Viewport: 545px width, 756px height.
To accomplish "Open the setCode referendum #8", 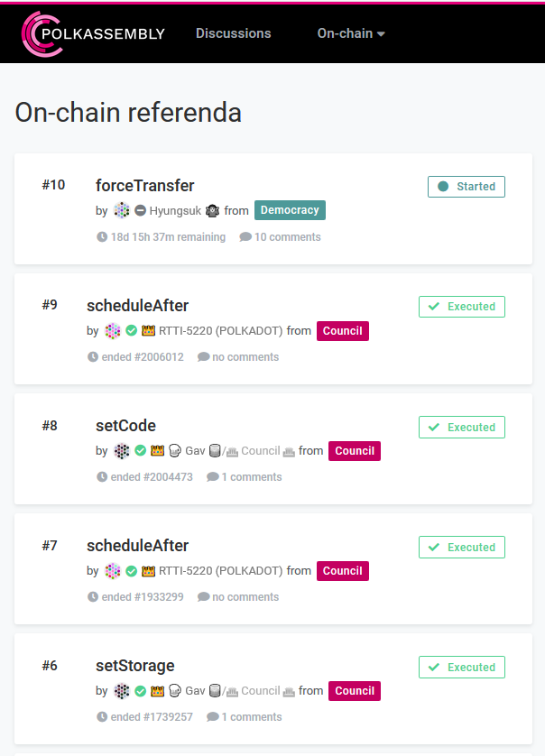I will point(125,426).
